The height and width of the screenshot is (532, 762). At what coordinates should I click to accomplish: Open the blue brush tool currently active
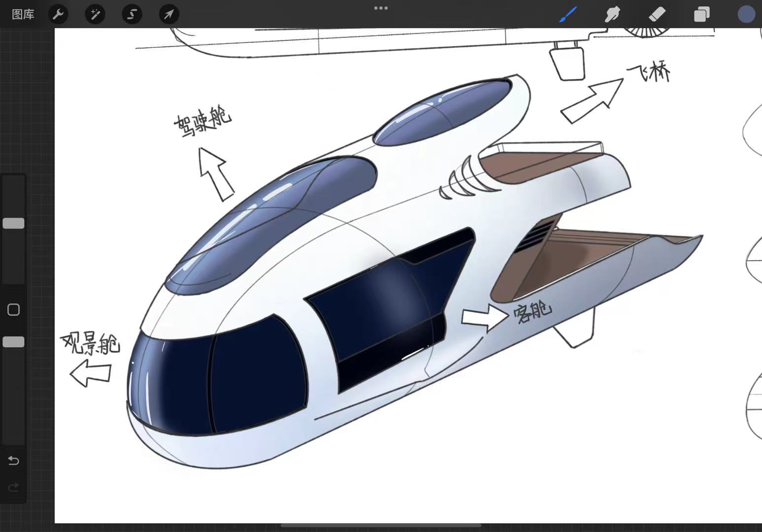click(568, 14)
